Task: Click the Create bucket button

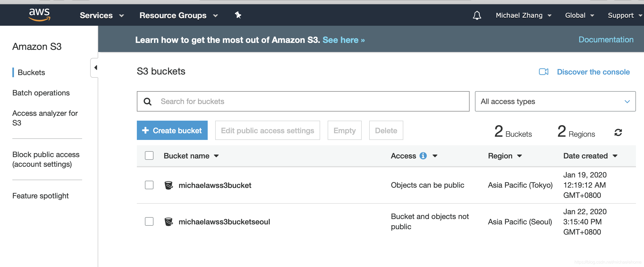Action: tap(172, 130)
